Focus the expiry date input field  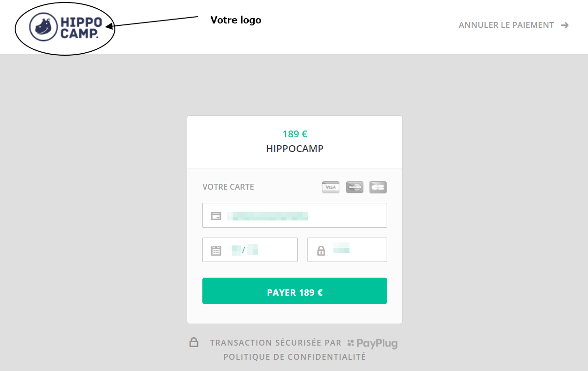click(x=264, y=250)
